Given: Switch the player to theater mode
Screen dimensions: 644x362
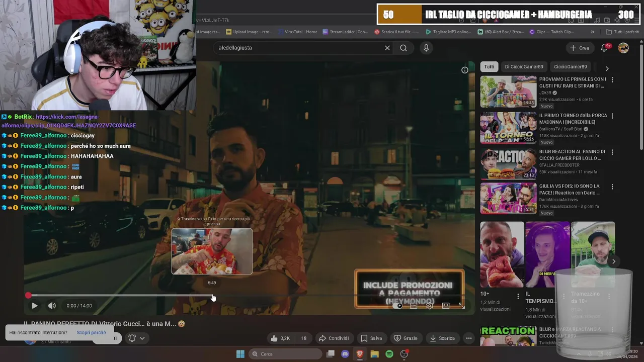Looking at the screenshot, I should click(x=446, y=306).
